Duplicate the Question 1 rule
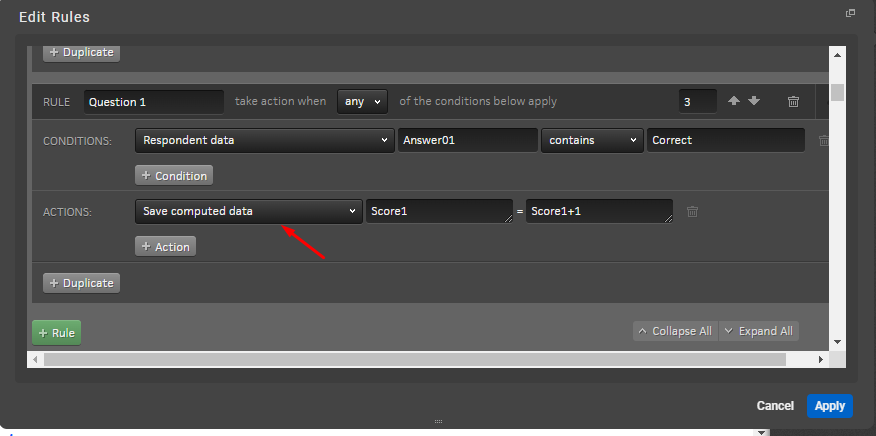 81,283
